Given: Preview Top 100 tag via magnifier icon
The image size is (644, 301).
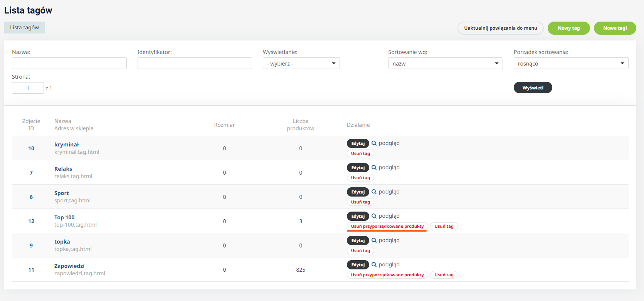Looking at the screenshot, I should [x=374, y=216].
